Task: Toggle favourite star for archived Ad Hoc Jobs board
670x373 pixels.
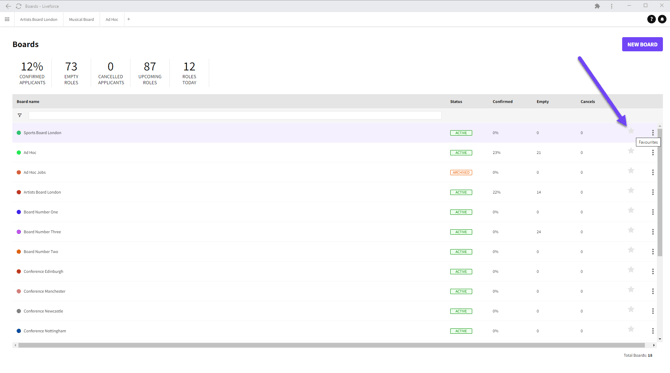Action: coord(631,170)
